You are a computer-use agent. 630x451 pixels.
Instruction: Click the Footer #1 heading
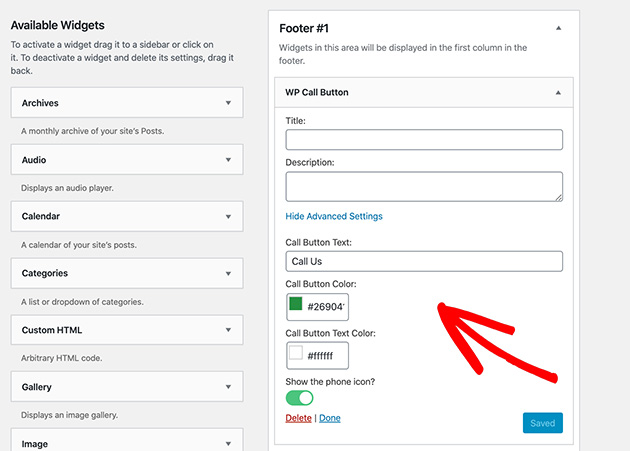(x=304, y=29)
